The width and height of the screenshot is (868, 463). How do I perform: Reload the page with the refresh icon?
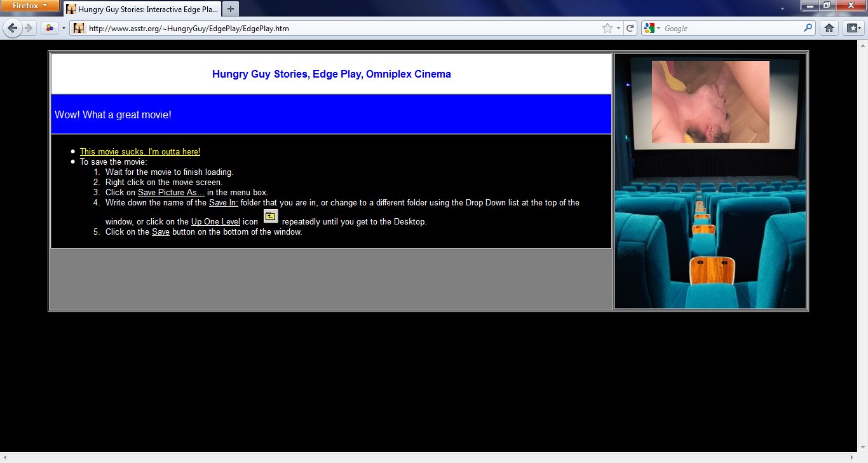click(x=630, y=28)
